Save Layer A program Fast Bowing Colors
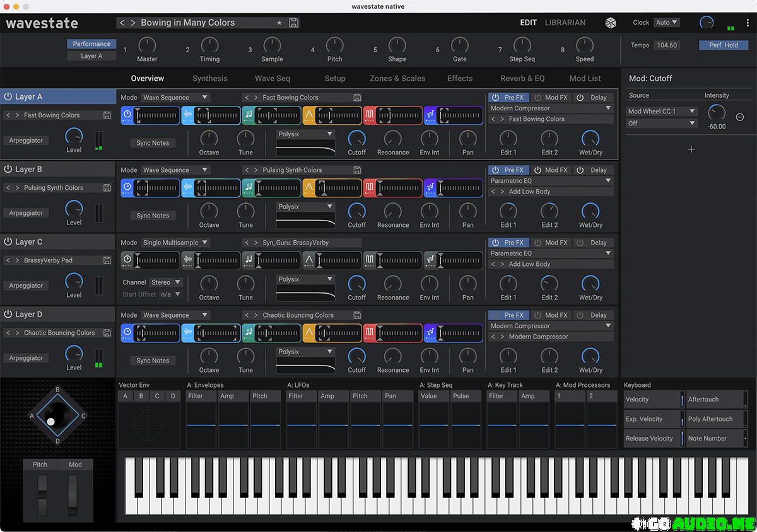Image resolution: width=757 pixels, height=532 pixels. click(107, 115)
